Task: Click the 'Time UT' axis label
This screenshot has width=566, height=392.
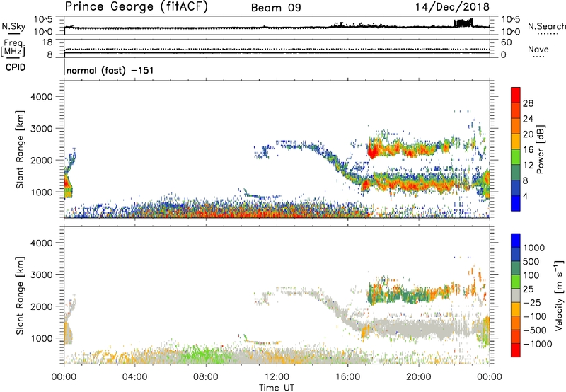Action: point(277,388)
